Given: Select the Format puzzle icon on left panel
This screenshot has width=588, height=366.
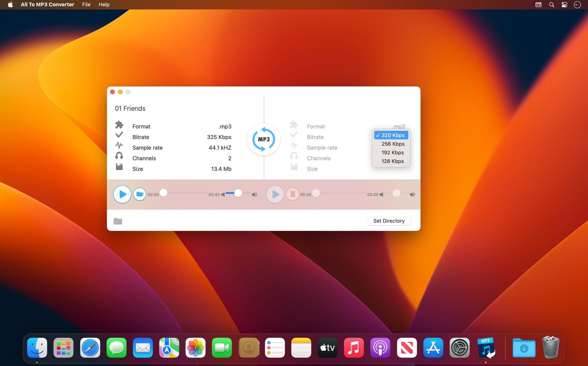Looking at the screenshot, I should coord(119,125).
